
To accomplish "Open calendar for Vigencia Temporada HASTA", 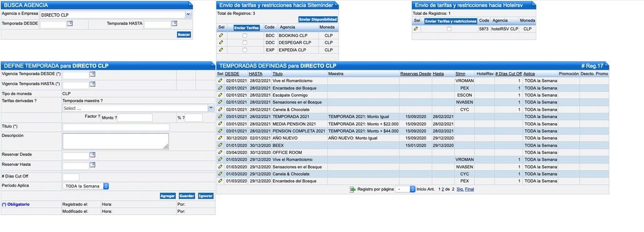I will tap(93, 84).
